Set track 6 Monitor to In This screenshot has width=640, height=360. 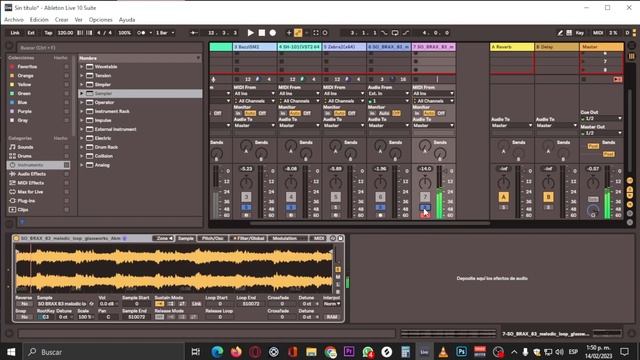pos(372,113)
